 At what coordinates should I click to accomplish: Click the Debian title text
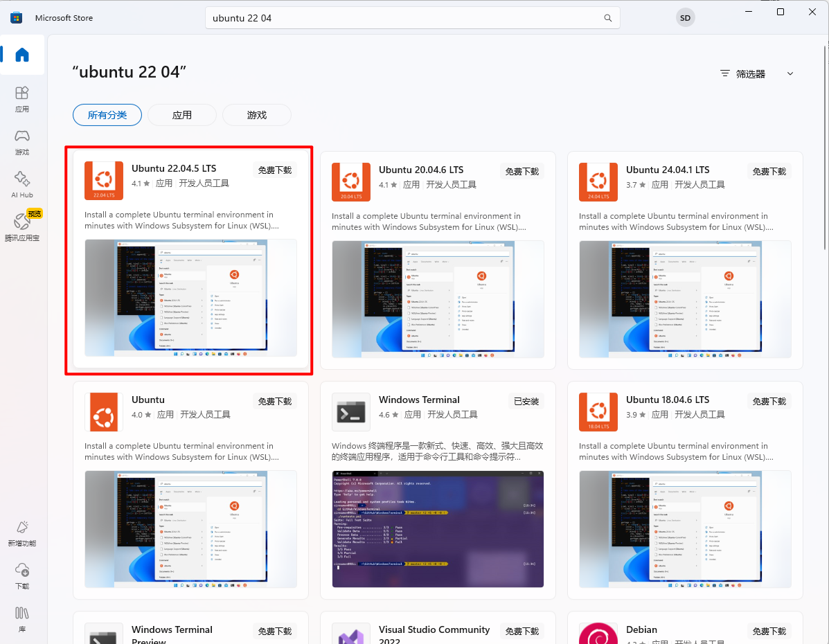[x=641, y=629]
